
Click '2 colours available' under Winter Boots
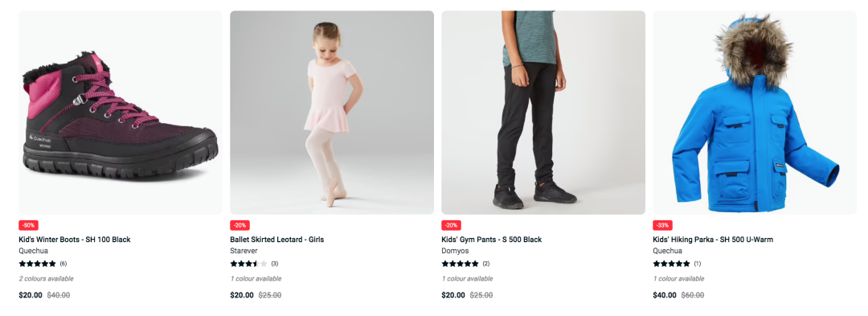pyautogui.click(x=46, y=278)
